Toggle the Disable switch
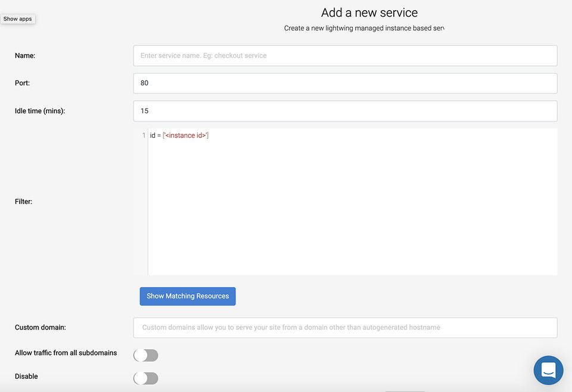 click(x=145, y=378)
